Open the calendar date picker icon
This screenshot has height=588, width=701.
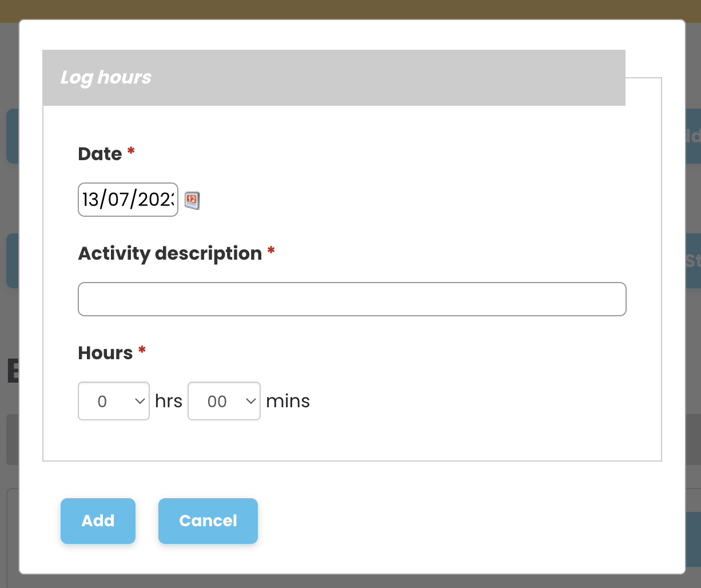pos(192,201)
